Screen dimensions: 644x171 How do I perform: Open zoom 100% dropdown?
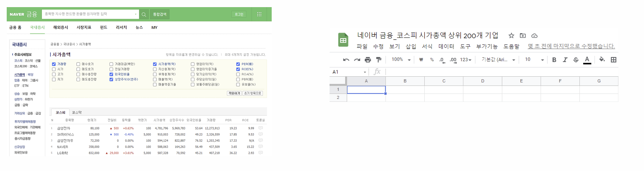tap(401, 60)
